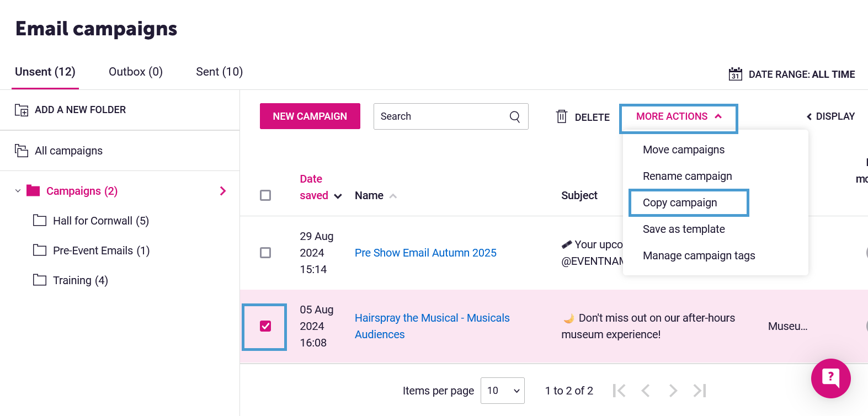Click the New Campaign button
This screenshot has height=416, width=868.
click(x=310, y=116)
